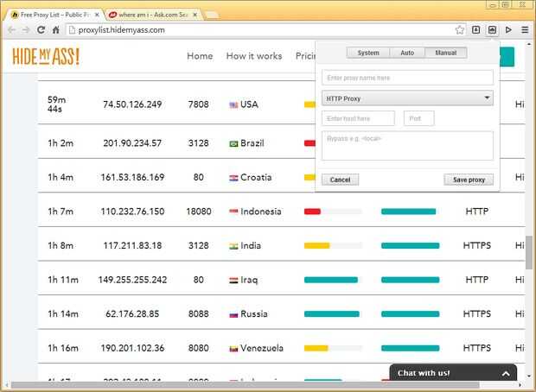Reload the proxy list page
Image resolution: width=536 pixels, height=392 pixels.
pyautogui.click(x=41, y=30)
